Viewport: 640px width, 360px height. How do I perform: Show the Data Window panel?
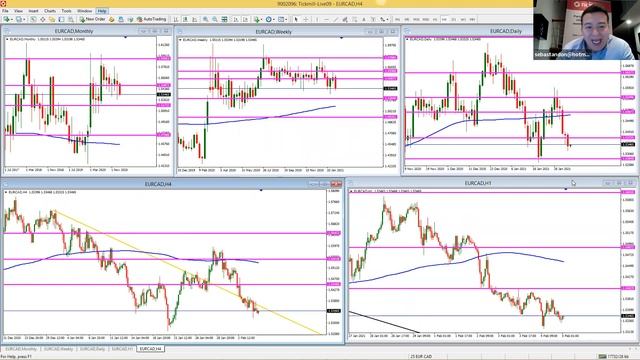coord(42,19)
